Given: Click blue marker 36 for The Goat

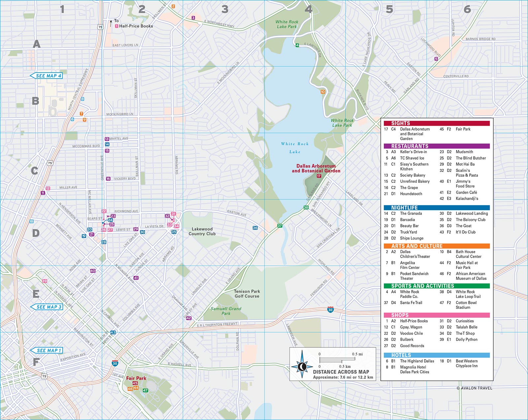Looking at the screenshot, I should pyautogui.click(x=255, y=228).
